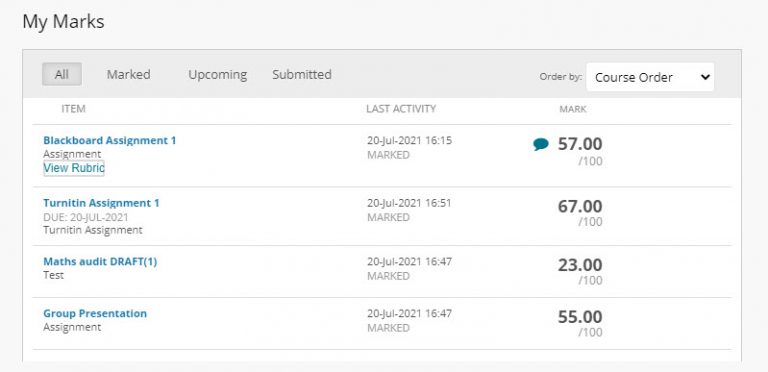
Task: Select the All filter tab
Action: 62,74
